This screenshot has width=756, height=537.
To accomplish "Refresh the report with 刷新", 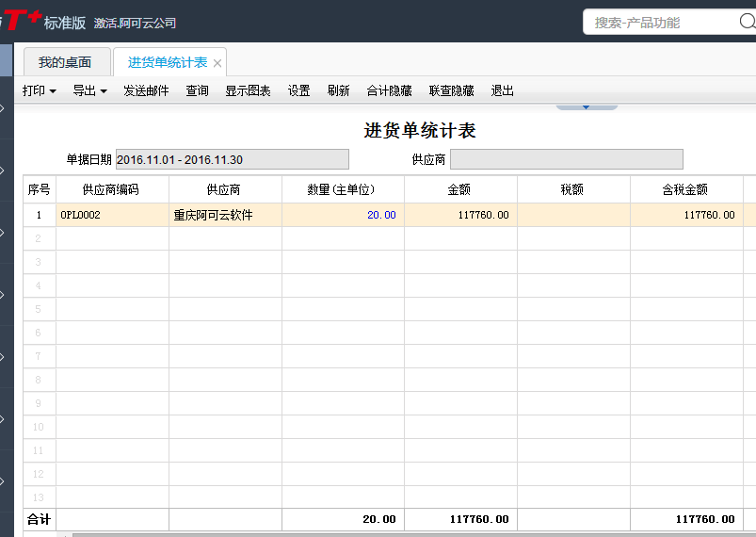I will pyautogui.click(x=338, y=91).
